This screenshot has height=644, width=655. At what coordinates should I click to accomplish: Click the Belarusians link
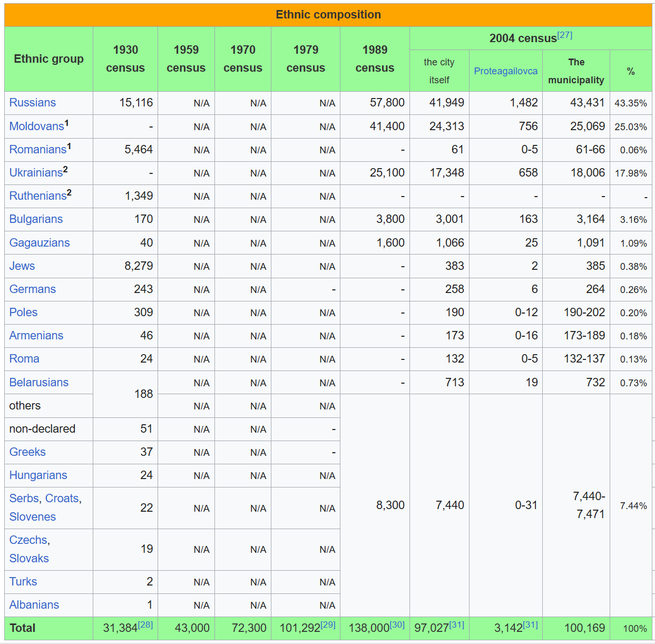(39, 383)
